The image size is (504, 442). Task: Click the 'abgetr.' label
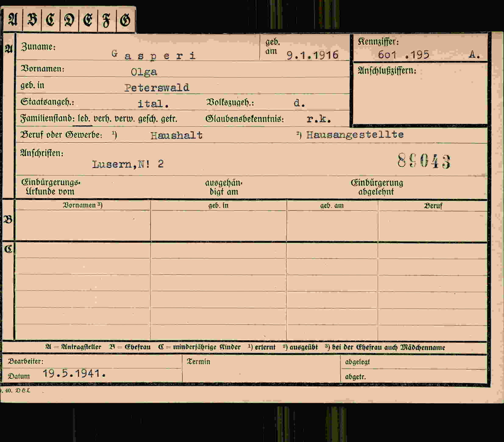pyautogui.click(x=355, y=377)
